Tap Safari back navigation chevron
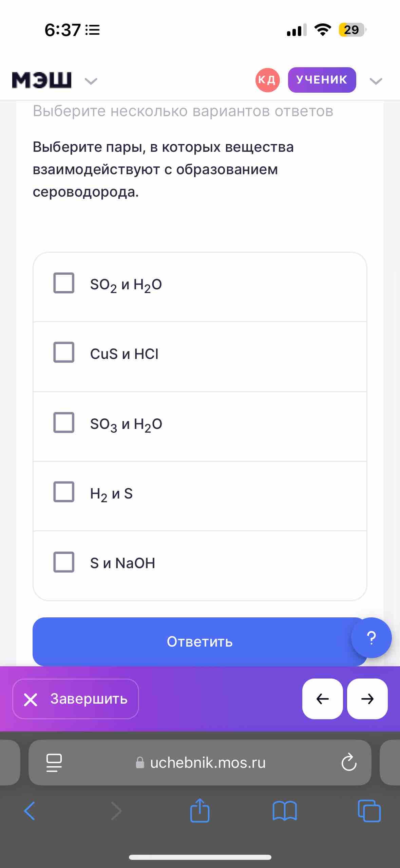 point(30,811)
